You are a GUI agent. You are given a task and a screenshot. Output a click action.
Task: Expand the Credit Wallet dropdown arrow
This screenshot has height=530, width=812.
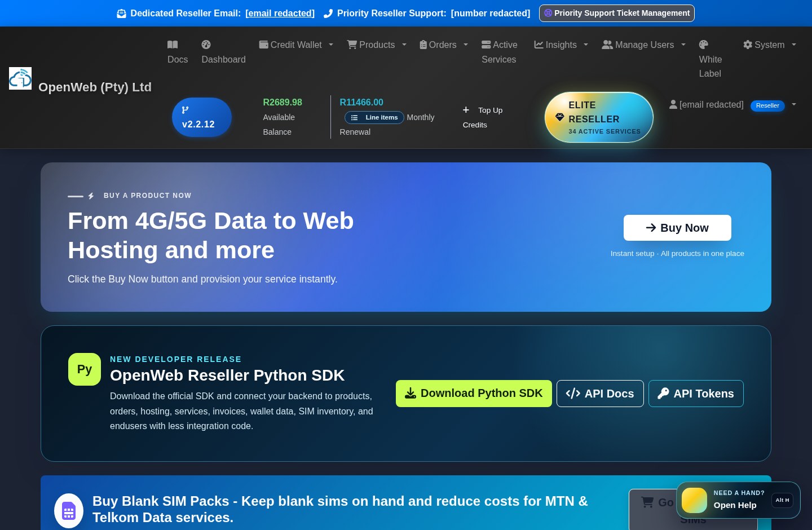coord(331,45)
